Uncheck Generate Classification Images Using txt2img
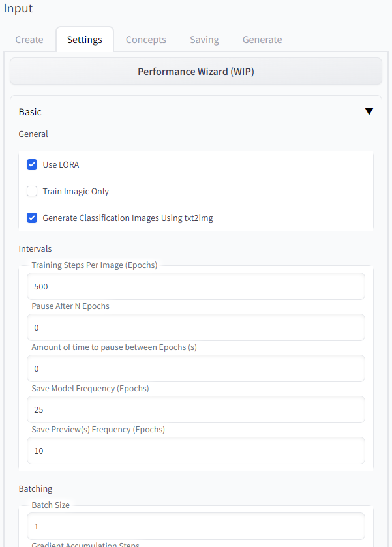 coord(32,218)
